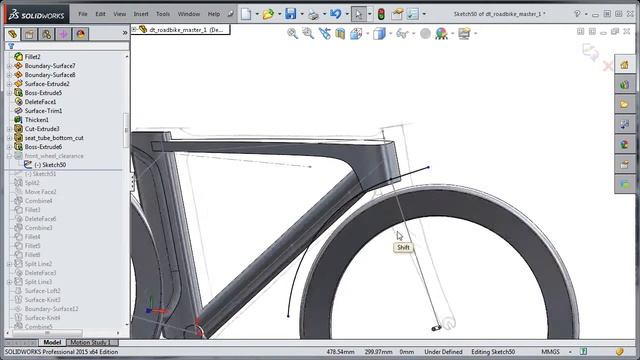640x360 pixels.
Task: Open SolidWorks Resources task pane tab
Action: click(x=624, y=65)
